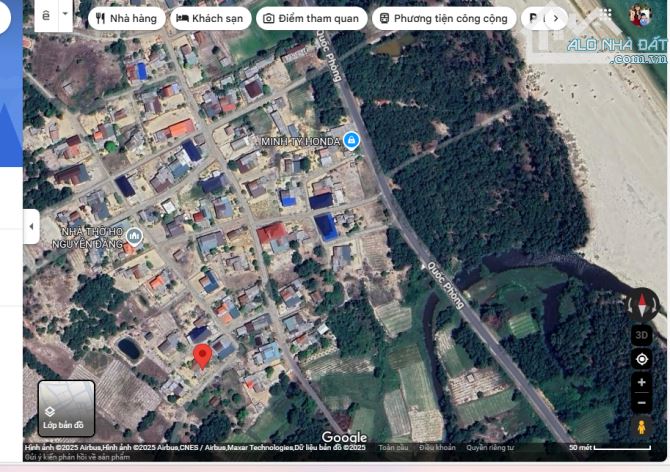
Task: Click the yellow Pegman Street View icon
Action: pyautogui.click(x=641, y=427)
